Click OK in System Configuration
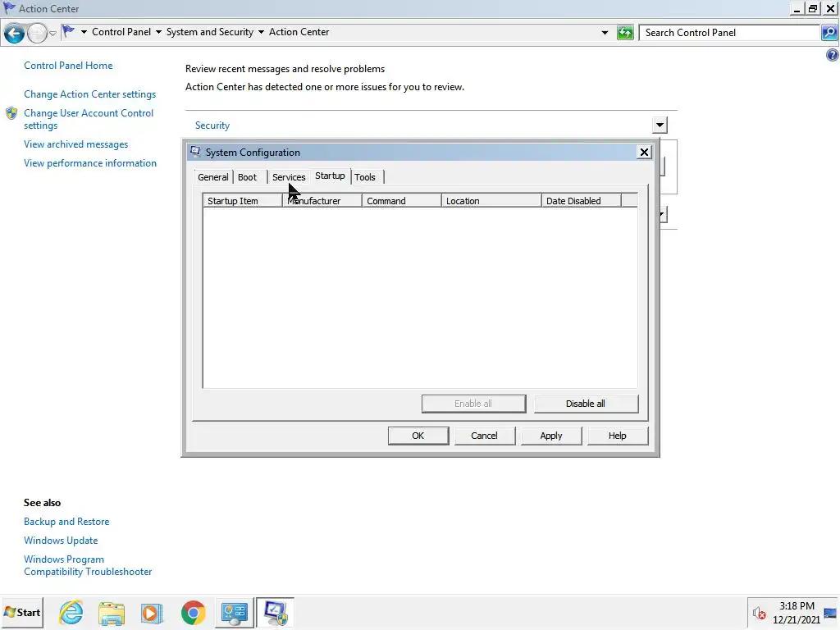Viewport: 840px width, 630px height. 418,436
